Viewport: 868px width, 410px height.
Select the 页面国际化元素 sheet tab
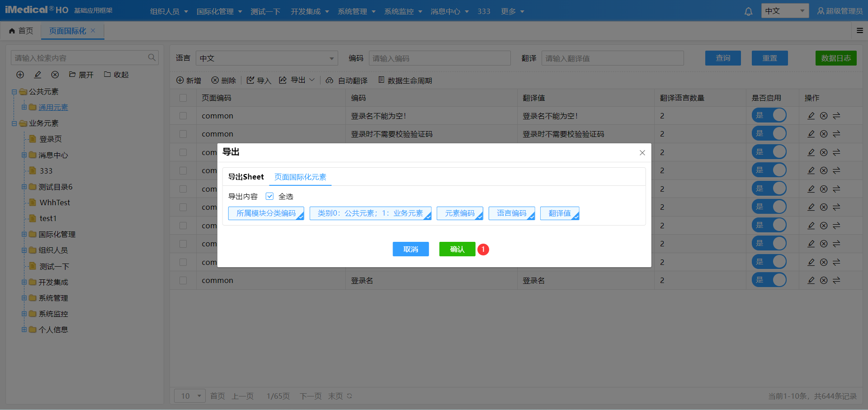click(x=300, y=177)
